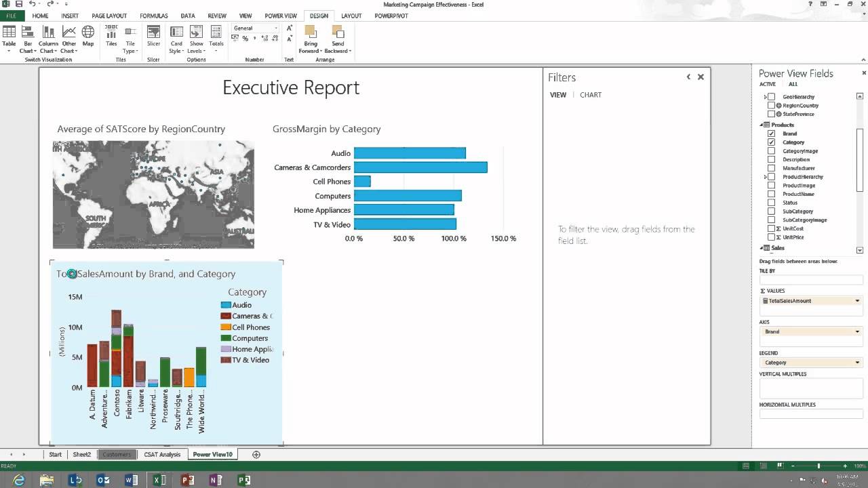This screenshot has width=868, height=488.
Task: Open TotalSalesAmount value field dropdown
Action: [857, 301]
